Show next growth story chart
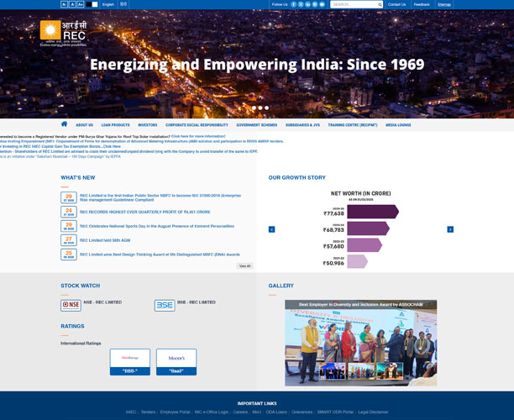514x420 pixels. [x=450, y=229]
